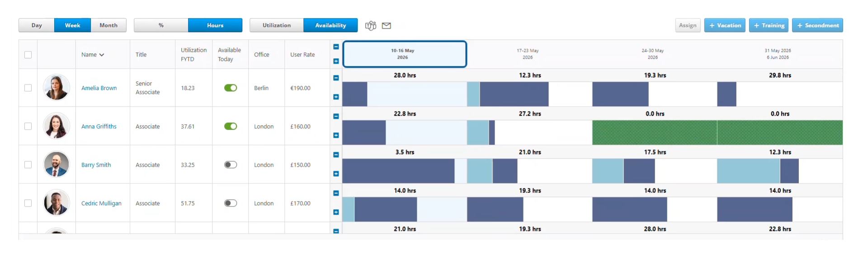Switch to Day view

point(37,25)
